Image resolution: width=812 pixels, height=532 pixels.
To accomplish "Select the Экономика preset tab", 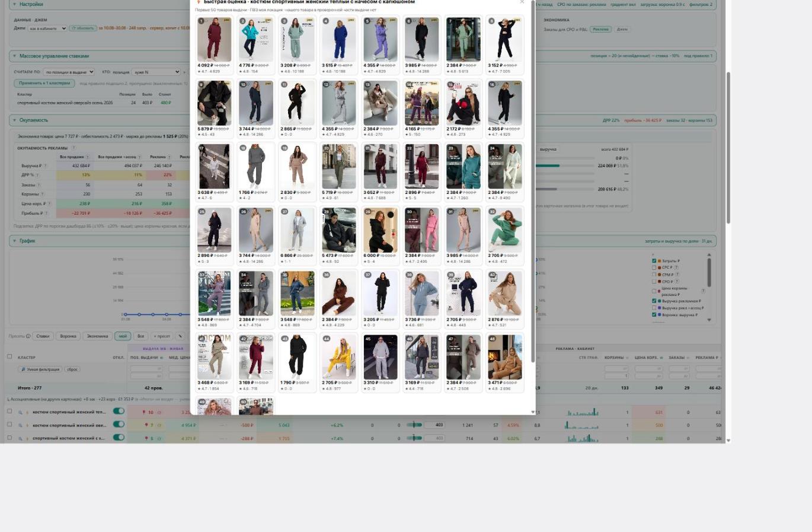I will 97,336.
